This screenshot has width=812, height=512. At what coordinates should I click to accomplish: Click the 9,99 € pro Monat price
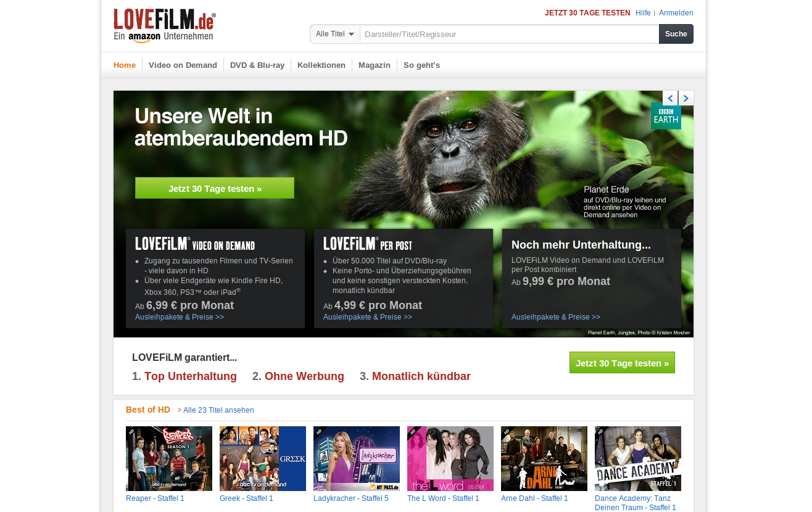click(566, 281)
